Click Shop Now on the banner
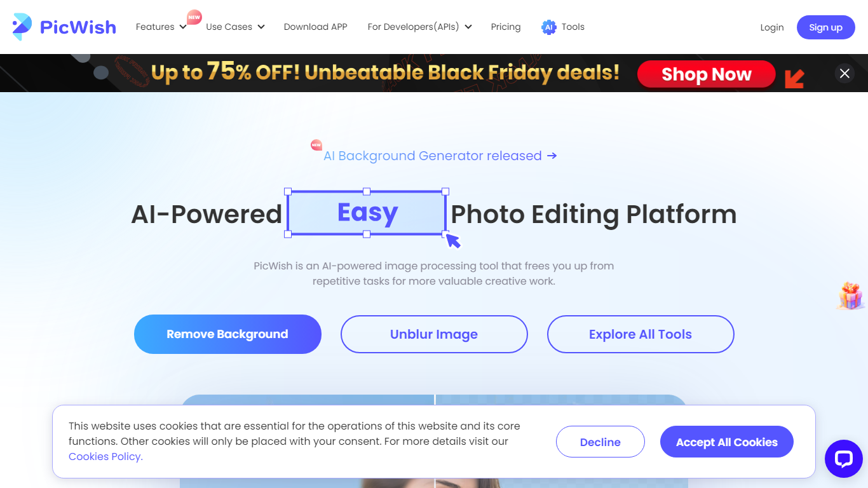This screenshot has height=488, width=868. [706, 74]
